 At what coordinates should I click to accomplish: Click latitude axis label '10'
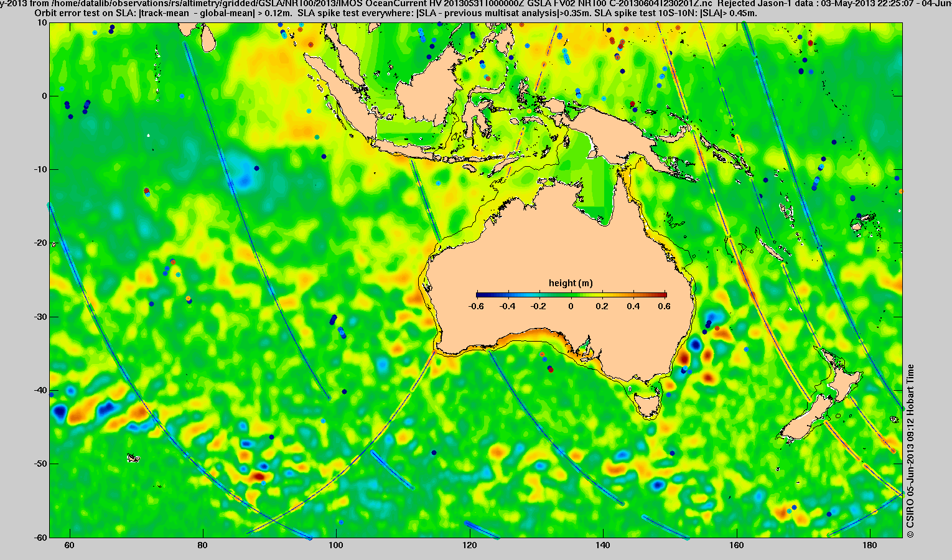(x=42, y=22)
